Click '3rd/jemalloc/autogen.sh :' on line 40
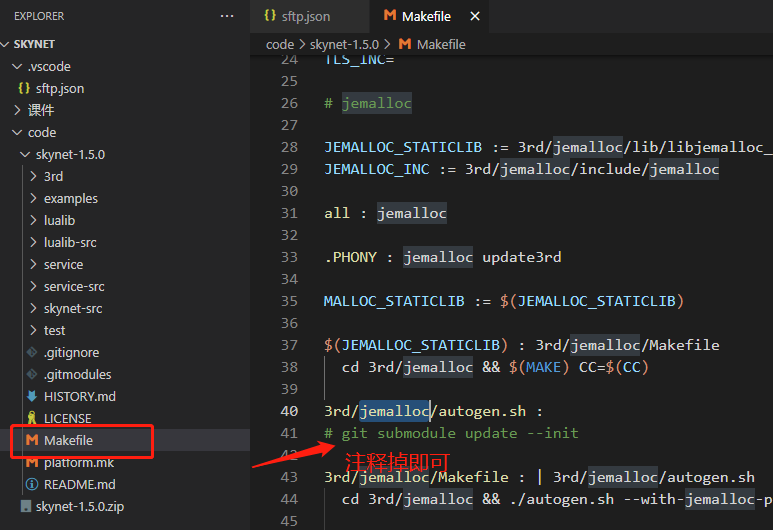This screenshot has width=773, height=530. [x=433, y=411]
